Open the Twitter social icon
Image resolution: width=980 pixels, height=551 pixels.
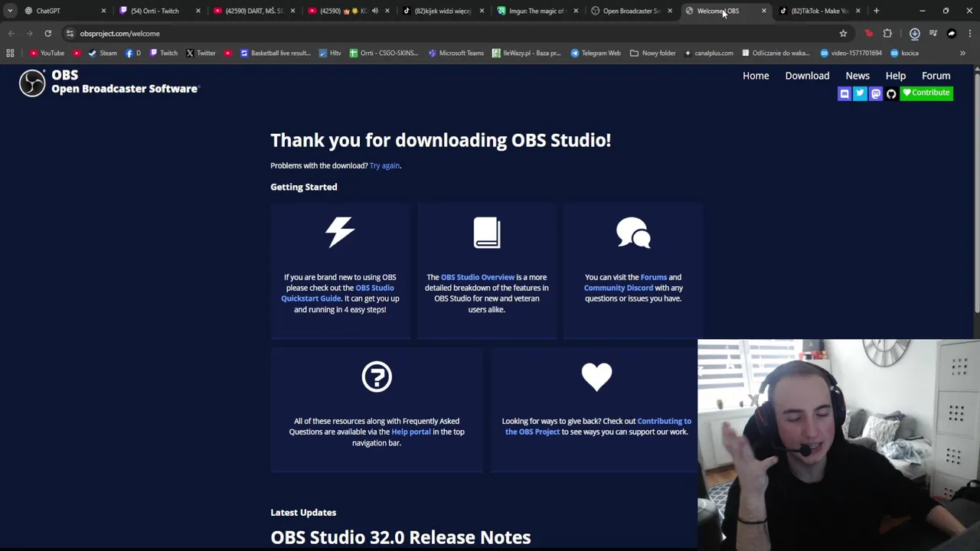tap(860, 93)
